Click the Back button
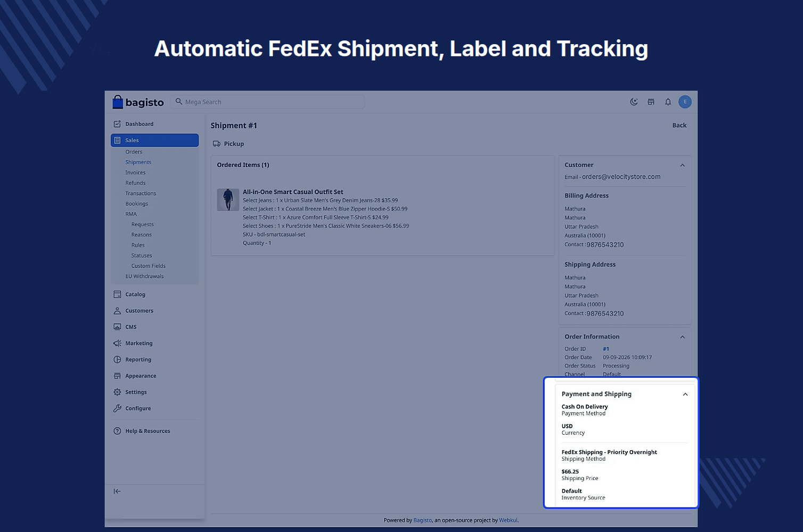Viewport: 803px width, 532px height. [679, 126]
